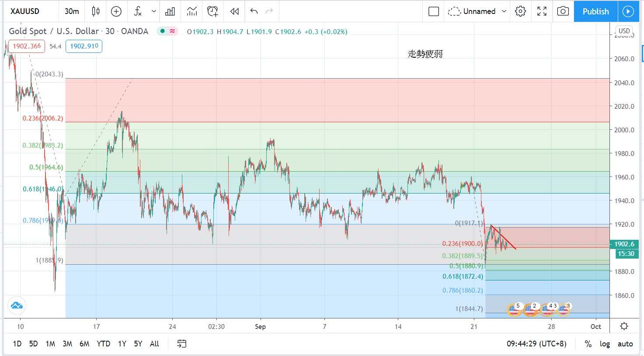Open the financials bar chart icon

coord(170,11)
